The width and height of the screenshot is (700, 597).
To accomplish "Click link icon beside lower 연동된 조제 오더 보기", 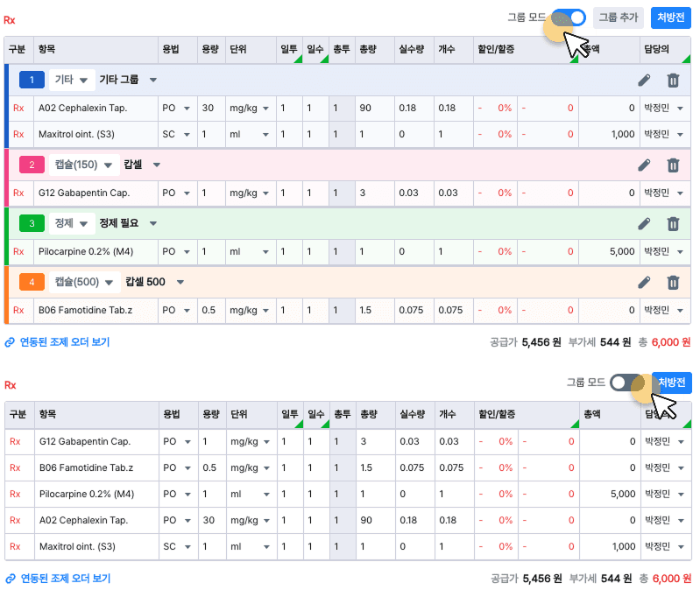I will click(11, 579).
